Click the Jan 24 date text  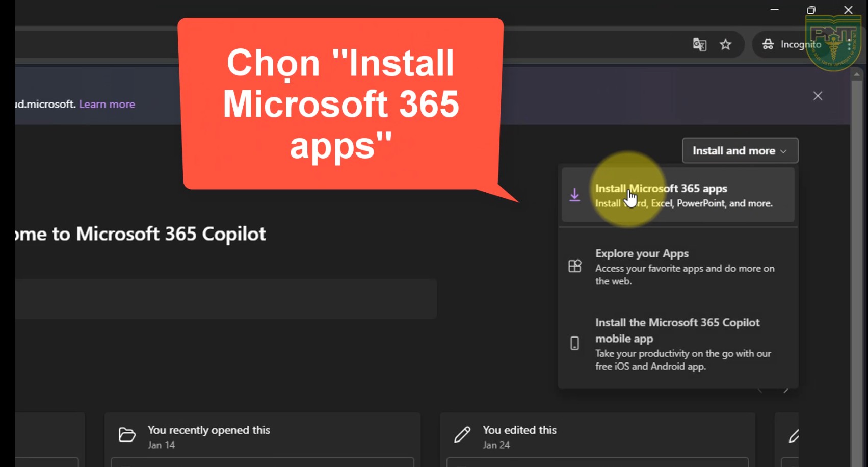tap(496, 445)
